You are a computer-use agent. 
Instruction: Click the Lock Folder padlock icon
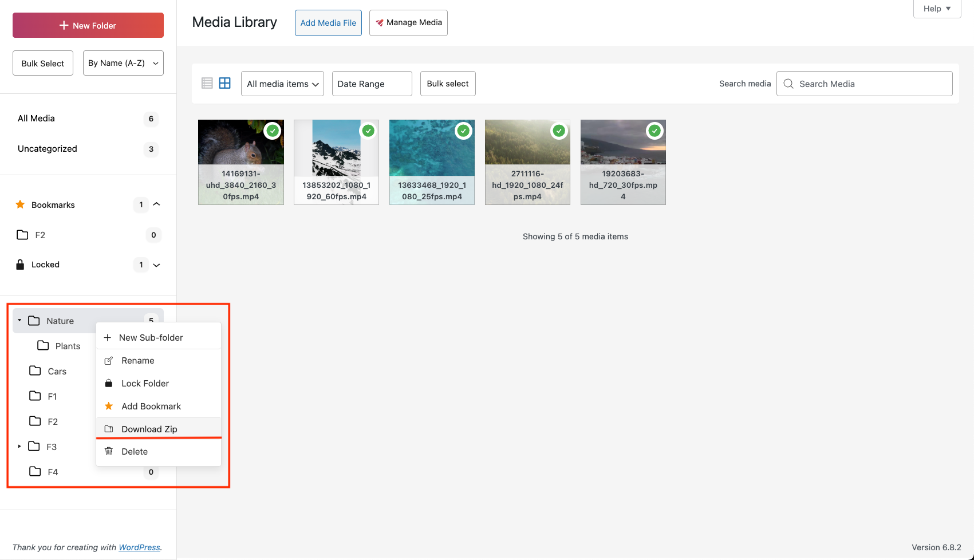pyautogui.click(x=108, y=383)
